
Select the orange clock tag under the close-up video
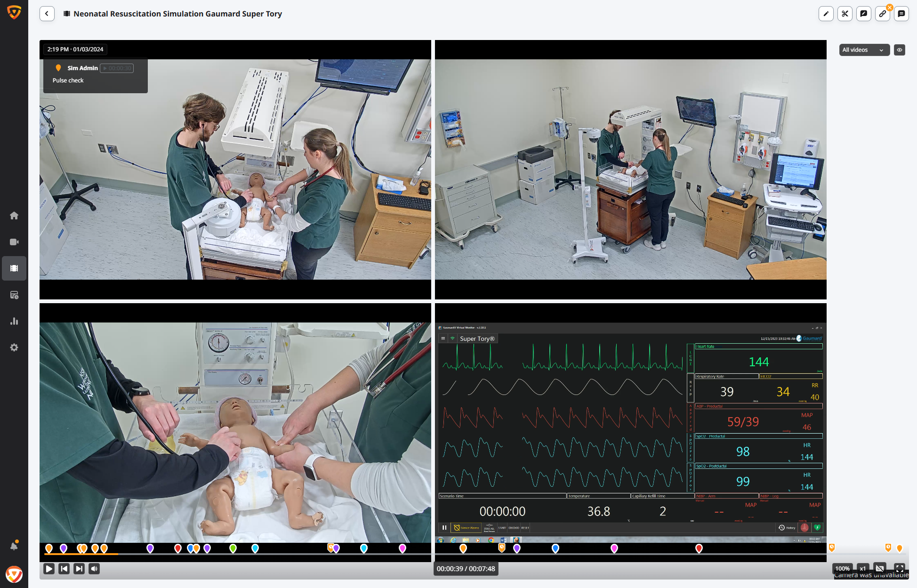(330, 548)
